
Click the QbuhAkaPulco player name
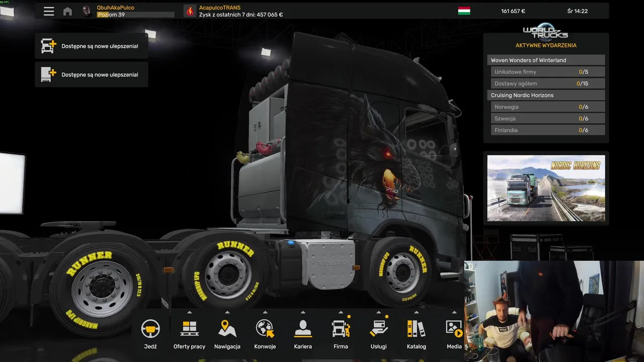[115, 8]
